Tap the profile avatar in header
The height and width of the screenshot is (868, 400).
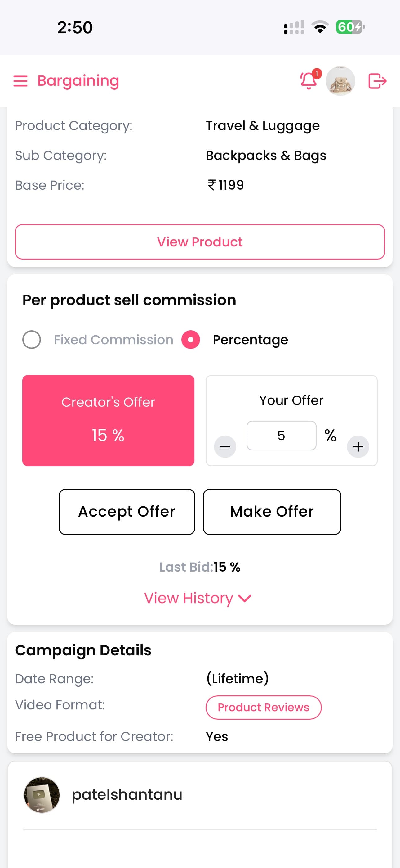click(340, 81)
